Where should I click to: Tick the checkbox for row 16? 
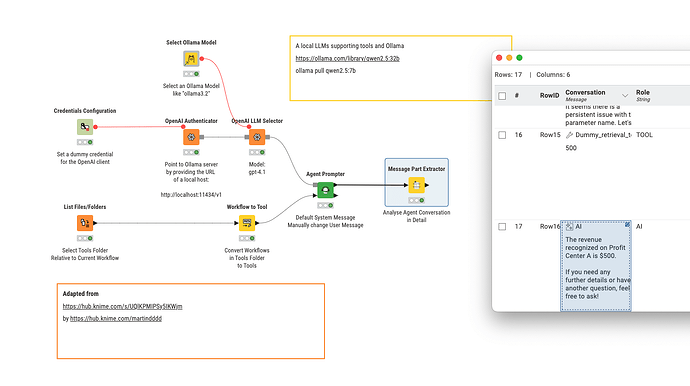(x=502, y=135)
